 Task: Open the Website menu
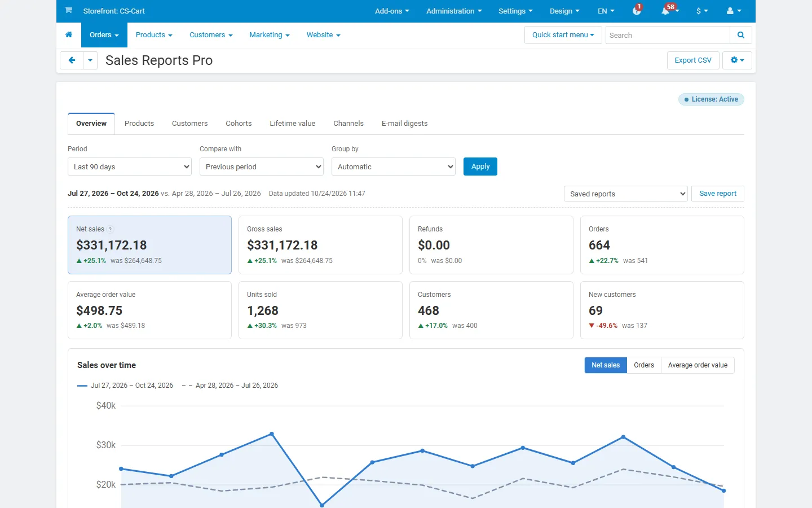pyautogui.click(x=324, y=35)
